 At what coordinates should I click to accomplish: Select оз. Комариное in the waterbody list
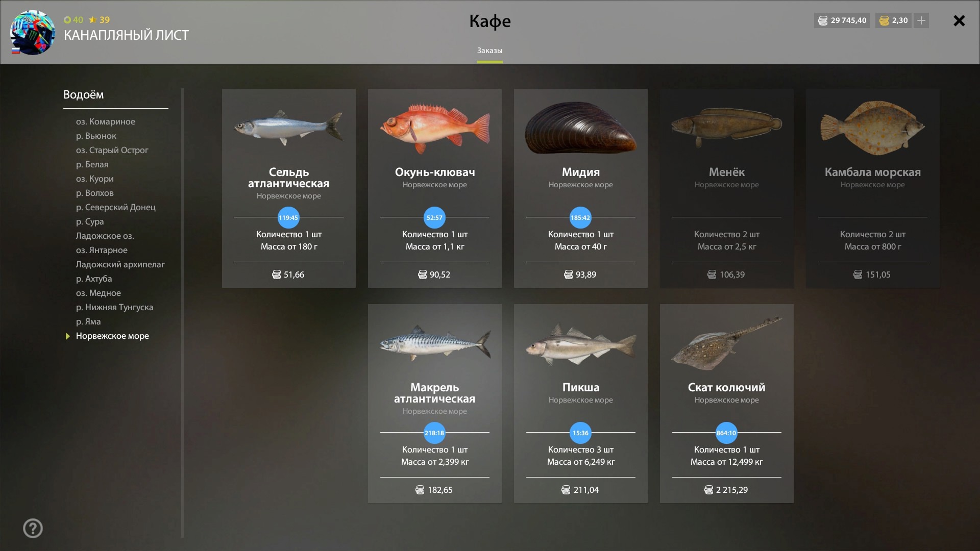[x=106, y=121]
